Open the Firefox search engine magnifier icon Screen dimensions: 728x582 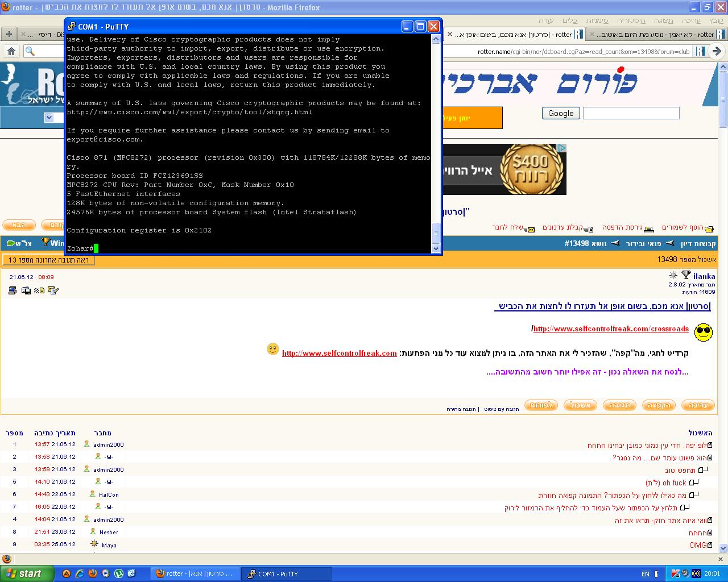point(30,51)
